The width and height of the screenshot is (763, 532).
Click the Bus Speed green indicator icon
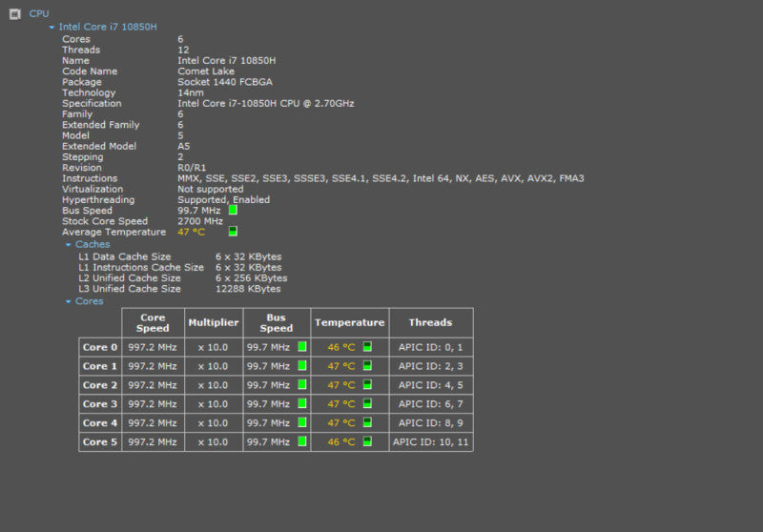coord(233,210)
